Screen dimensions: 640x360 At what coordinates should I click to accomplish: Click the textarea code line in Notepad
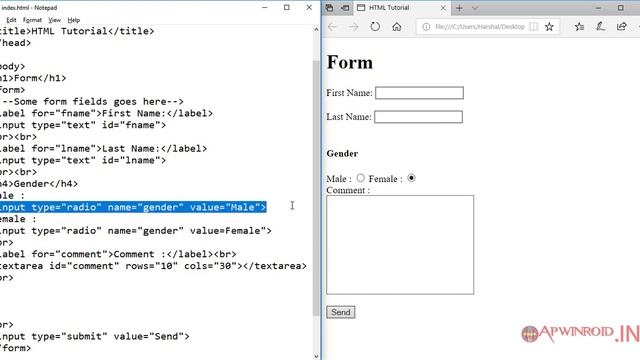[153, 266]
